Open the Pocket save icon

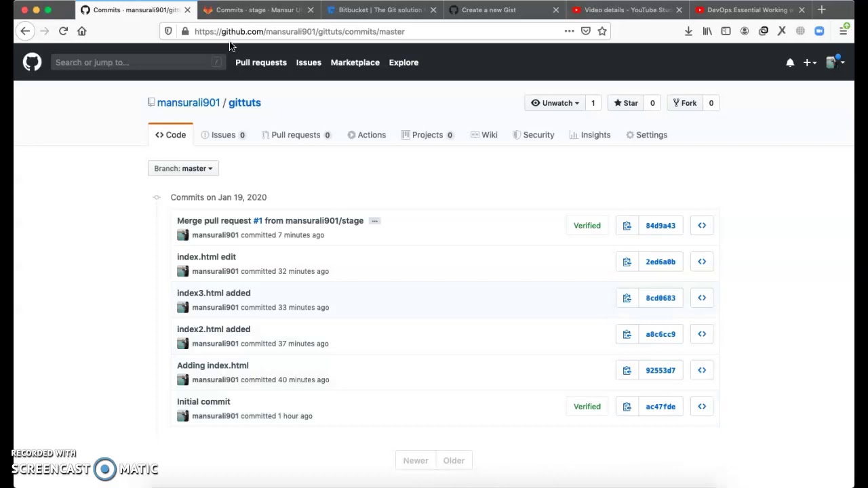click(x=586, y=31)
